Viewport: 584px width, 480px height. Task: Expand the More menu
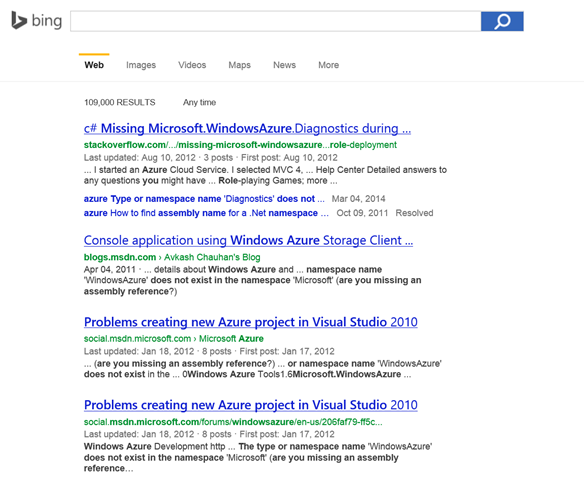(328, 65)
